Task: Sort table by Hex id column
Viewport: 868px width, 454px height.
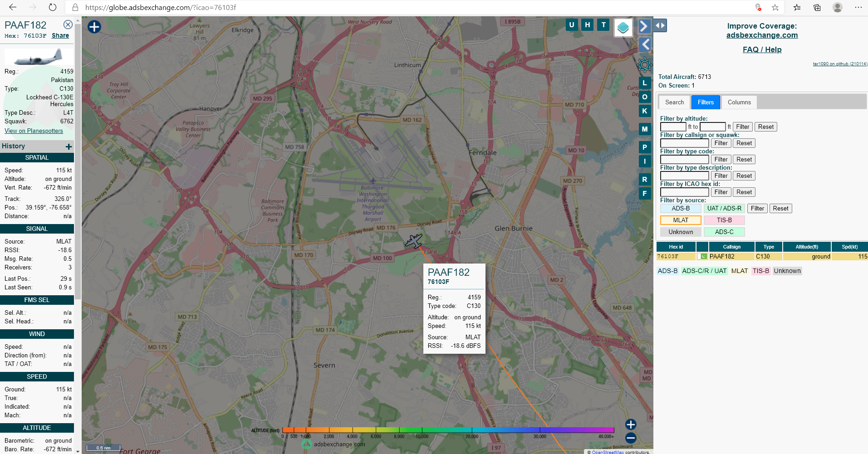Action: 676,247
